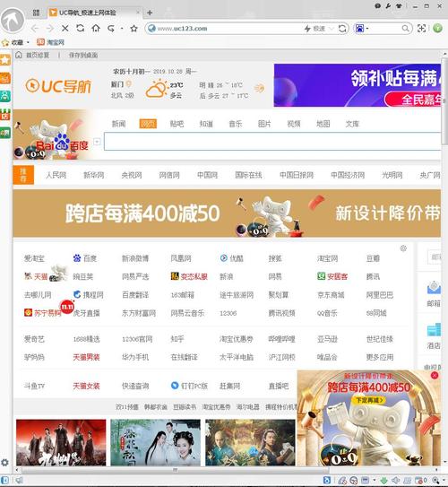
Task: Open the 京东商城 link
Action: (331, 295)
